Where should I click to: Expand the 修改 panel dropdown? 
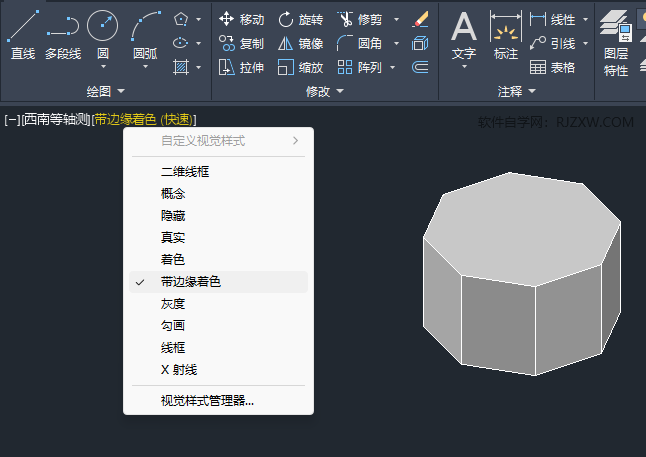pos(324,91)
